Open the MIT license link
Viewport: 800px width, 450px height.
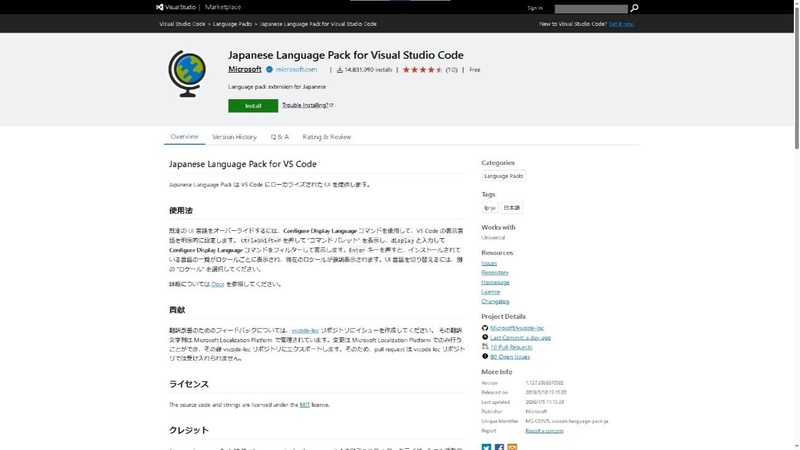pyautogui.click(x=305, y=405)
